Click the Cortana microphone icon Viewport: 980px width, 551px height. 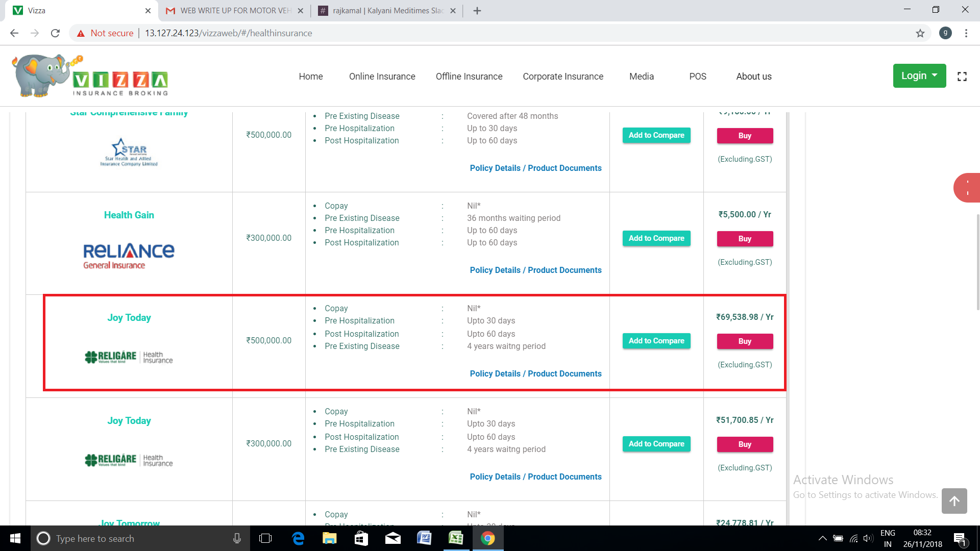(x=237, y=538)
